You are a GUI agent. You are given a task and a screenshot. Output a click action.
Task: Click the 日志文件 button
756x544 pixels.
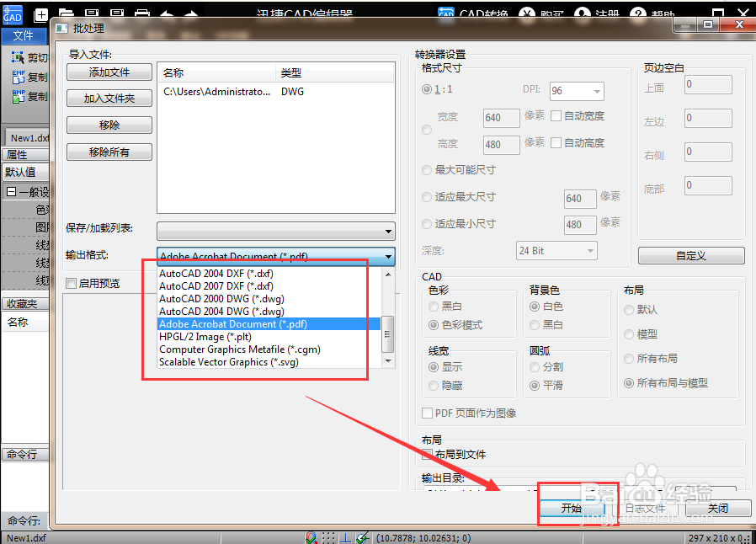pyautogui.click(x=645, y=509)
